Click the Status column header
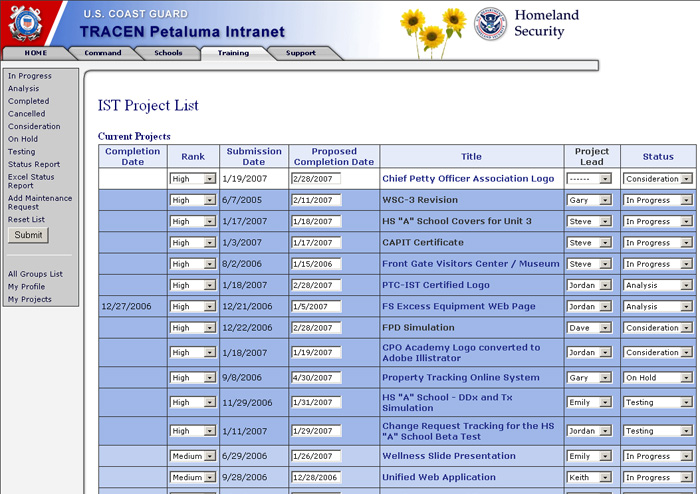This screenshot has height=494, width=700. (658, 157)
